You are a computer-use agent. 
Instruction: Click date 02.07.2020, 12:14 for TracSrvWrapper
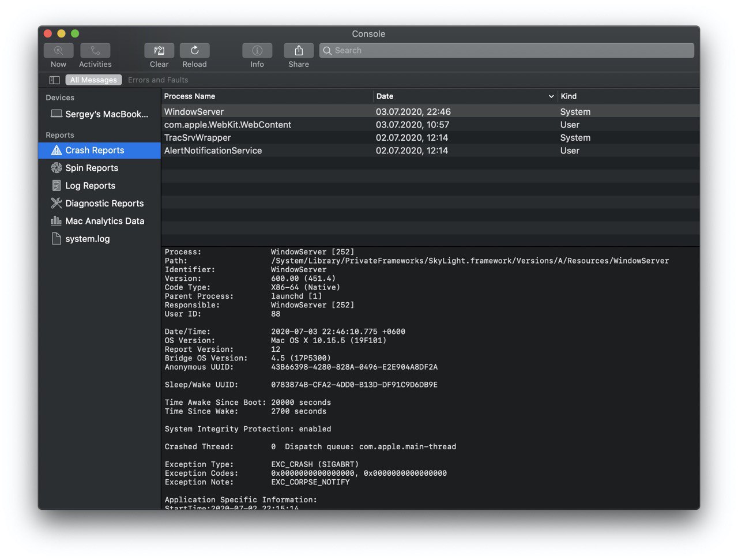412,138
